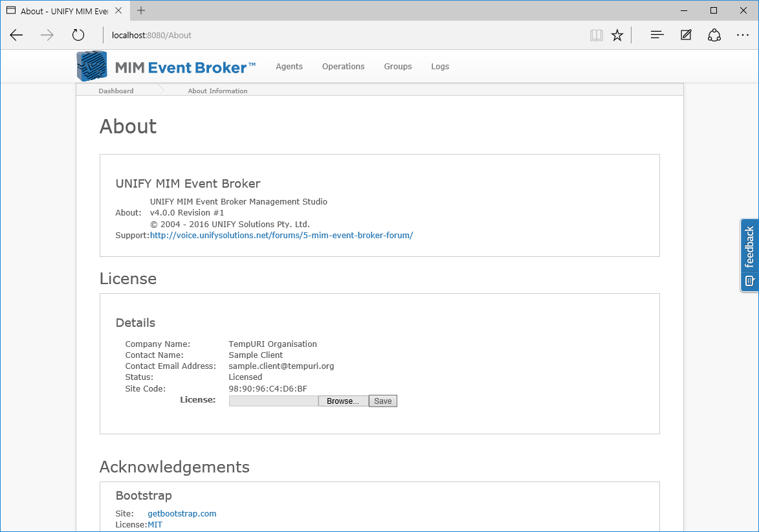Open the Hub three-lines icon
This screenshot has height=532, width=759.
657,35
